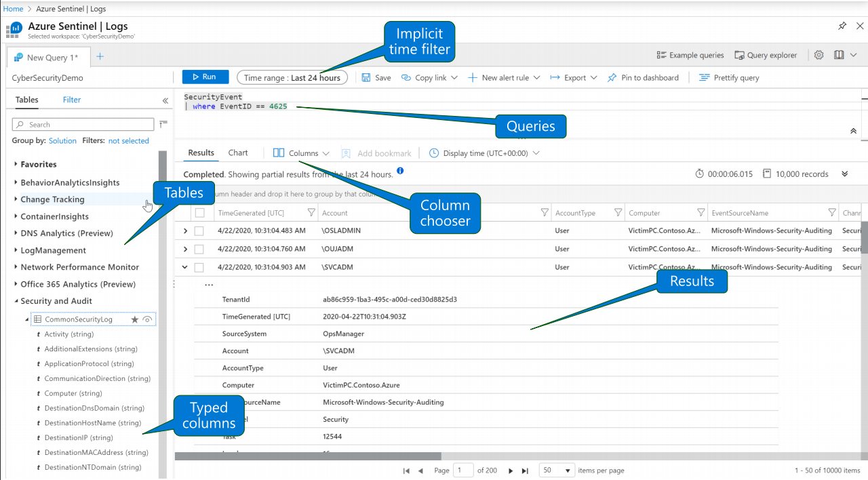Pin query to dashboard
Viewport: 868px width, 480px height.
(643, 78)
